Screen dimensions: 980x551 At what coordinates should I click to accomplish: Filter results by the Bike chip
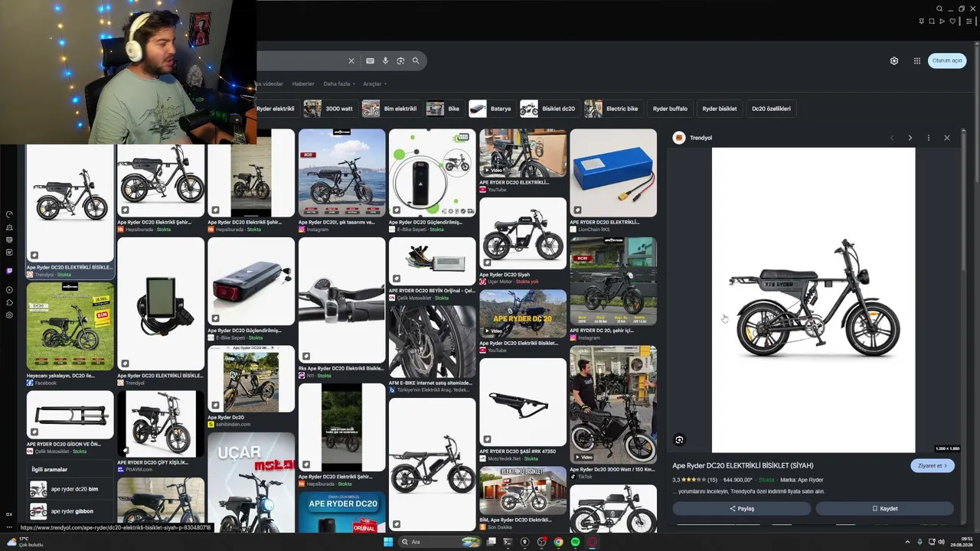(x=445, y=109)
